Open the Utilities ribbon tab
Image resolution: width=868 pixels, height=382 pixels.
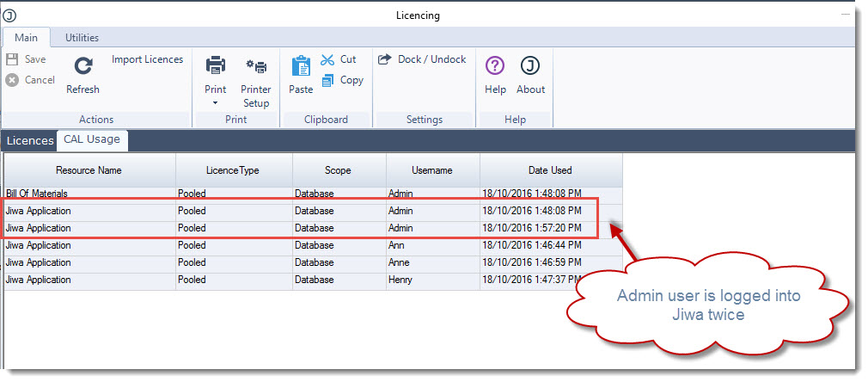(x=82, y=38)
